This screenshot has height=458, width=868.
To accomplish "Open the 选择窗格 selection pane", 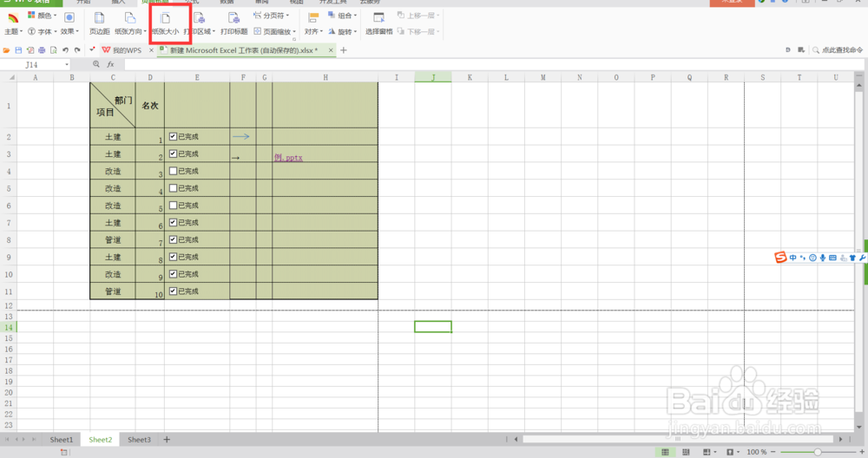I will (x=378, y=23).
